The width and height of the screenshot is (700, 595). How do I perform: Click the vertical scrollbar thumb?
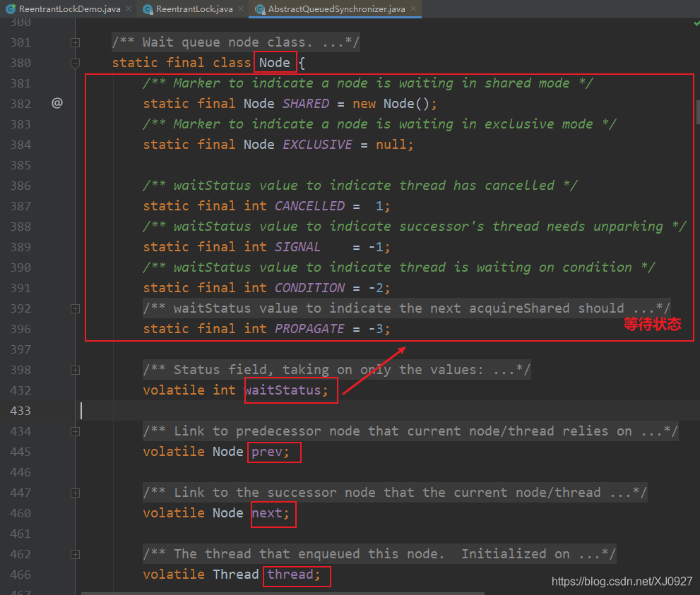coord(697,112)
